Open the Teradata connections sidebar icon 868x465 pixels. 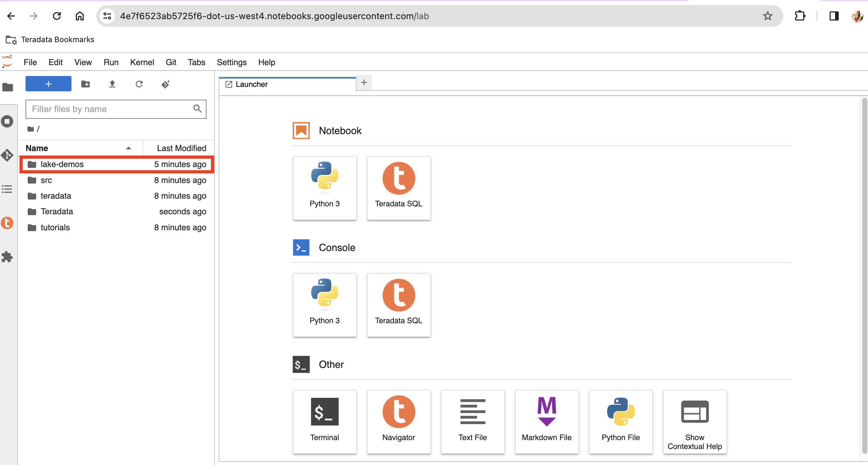(x=7, y=223)
